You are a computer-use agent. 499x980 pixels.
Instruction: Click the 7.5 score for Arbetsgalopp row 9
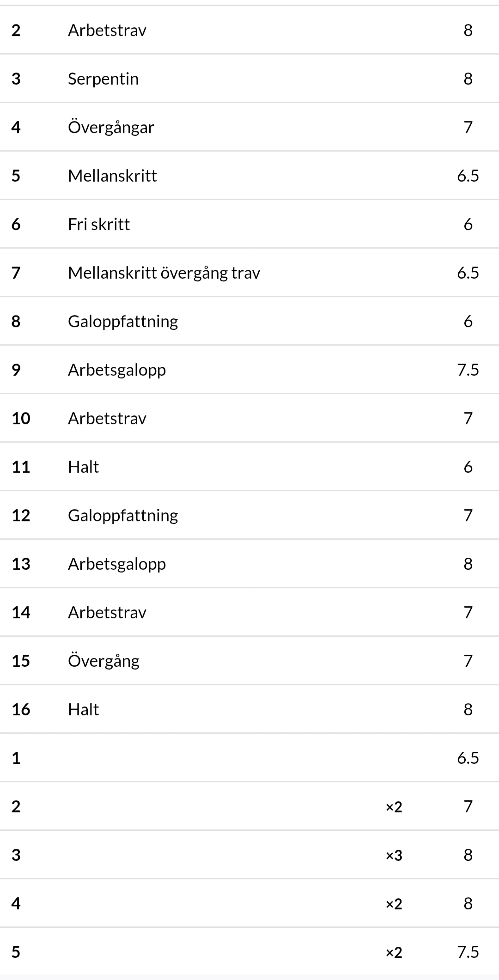pos(468,370)
